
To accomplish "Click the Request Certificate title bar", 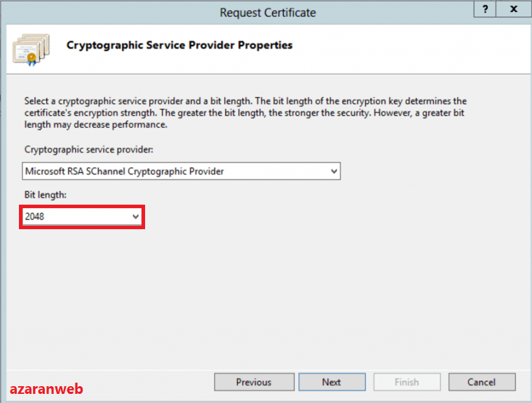I will click(x=268, y=13).
